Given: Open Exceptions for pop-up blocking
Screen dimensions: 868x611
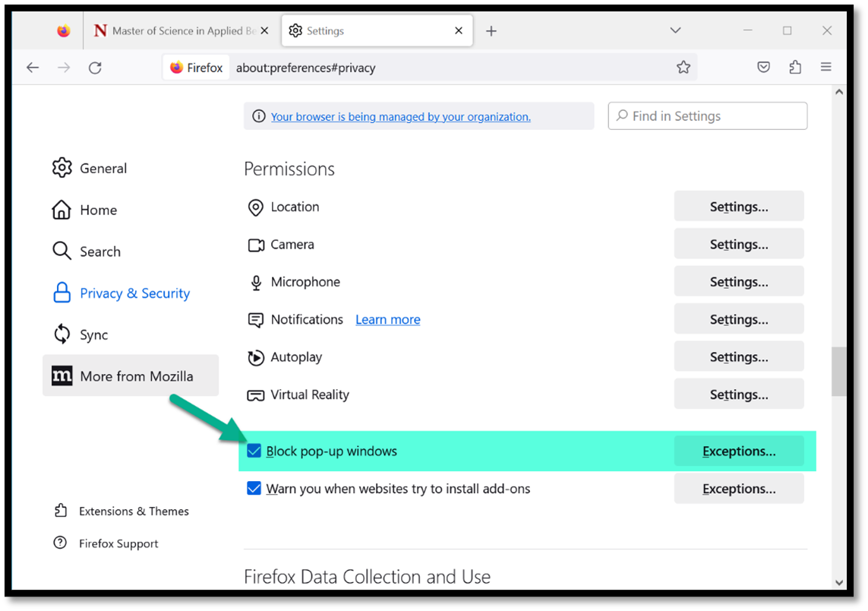Looking at the screenshot, I should (x=738, y=451).
